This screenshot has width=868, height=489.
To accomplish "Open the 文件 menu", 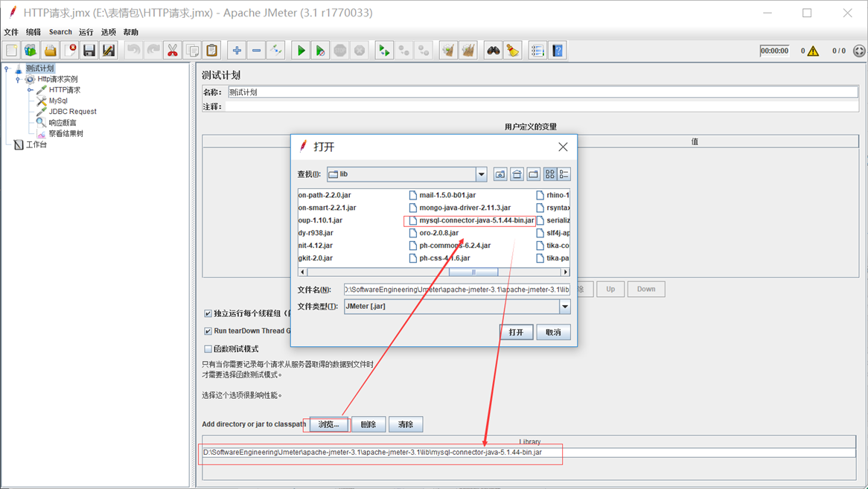I will point(11,32).
